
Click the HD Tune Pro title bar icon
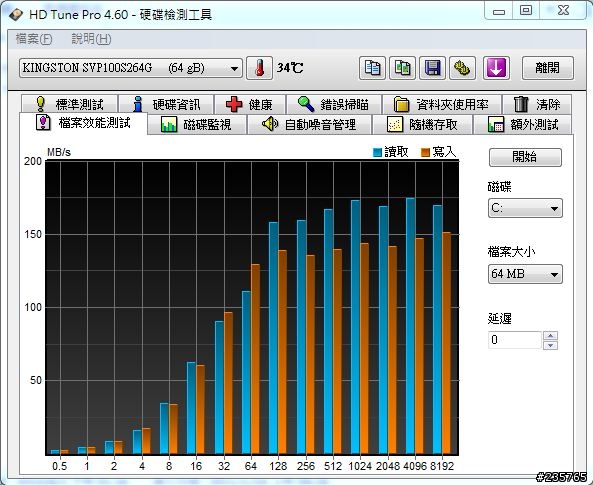(16, 15)
